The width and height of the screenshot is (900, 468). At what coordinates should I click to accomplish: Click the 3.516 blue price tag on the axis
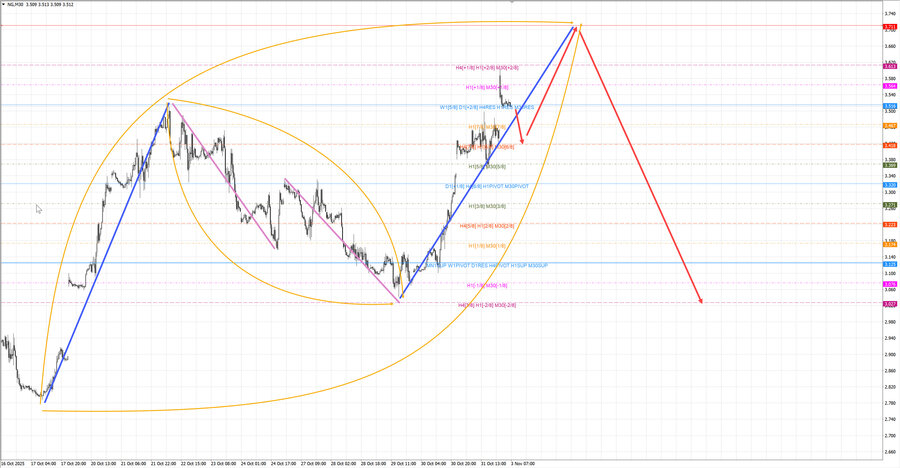pos(888,105)
